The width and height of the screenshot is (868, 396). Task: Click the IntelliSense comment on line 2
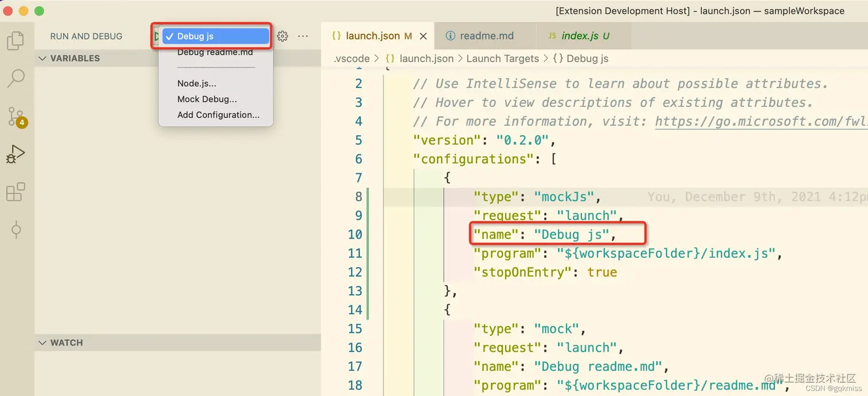click(621, 84)
